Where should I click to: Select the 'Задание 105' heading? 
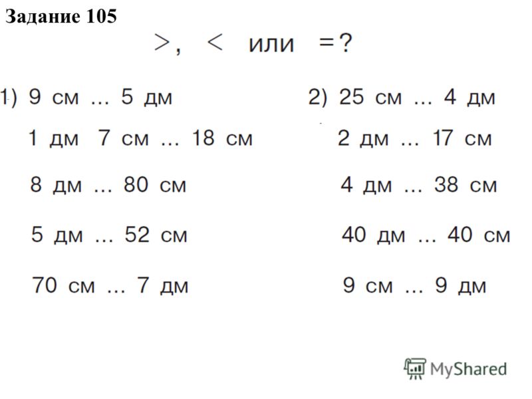click(x=61, y=16)
